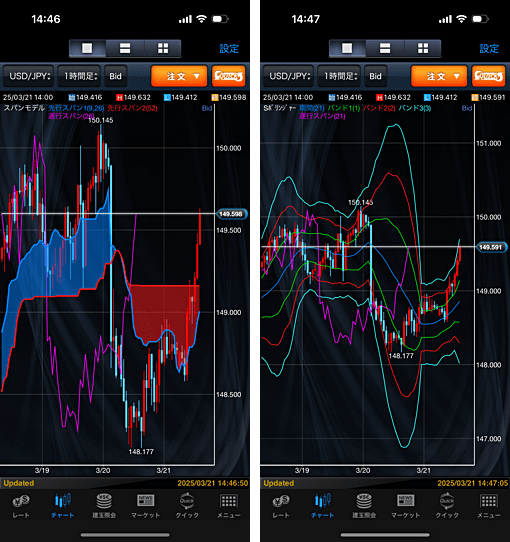Viewport: 510px width, 542px height.
Task: Open チャート chart tab in left screen
Action: (63, 506)
